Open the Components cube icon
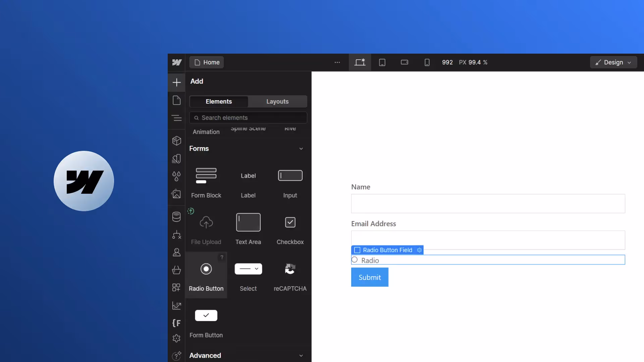644x362 pixels. 176,140
